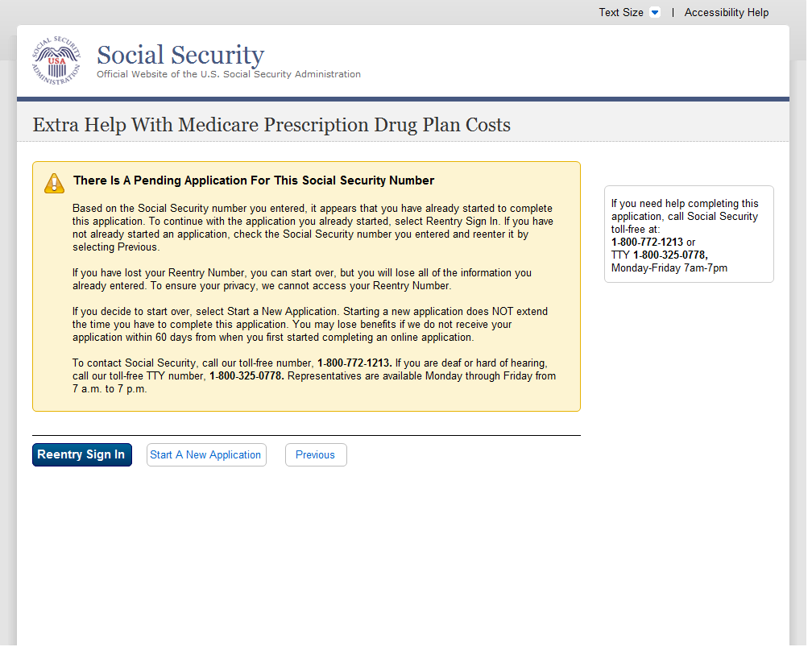Go back using the Previous button
The height and width of the screenshot is (651, 812).
pyautogui.click(x=315, y=455)
